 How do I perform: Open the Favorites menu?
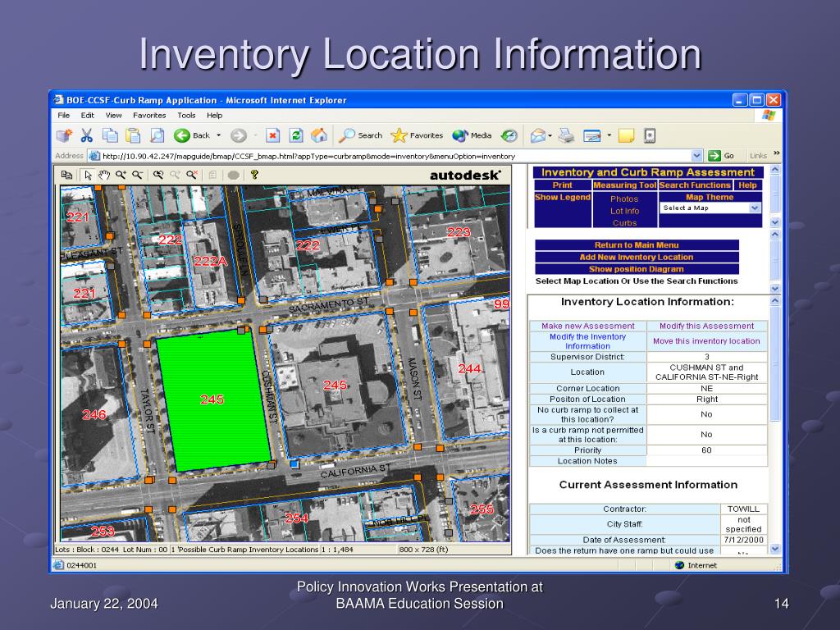point(149,115)
